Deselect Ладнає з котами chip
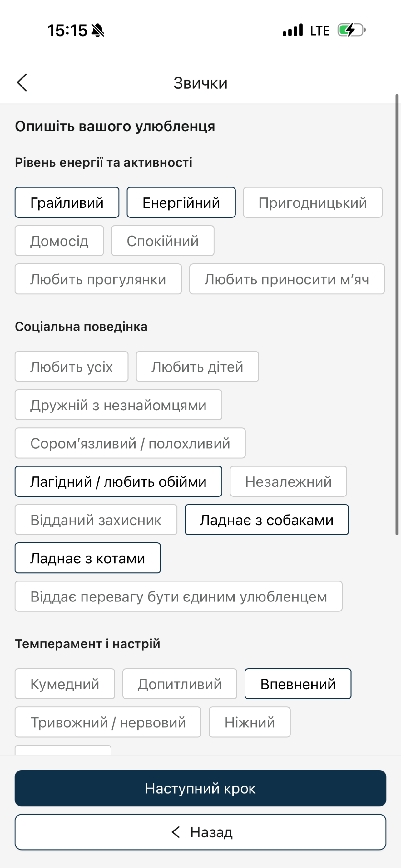Screen dimensions: 401x868 pyautogui.click(x=88, y=558)
